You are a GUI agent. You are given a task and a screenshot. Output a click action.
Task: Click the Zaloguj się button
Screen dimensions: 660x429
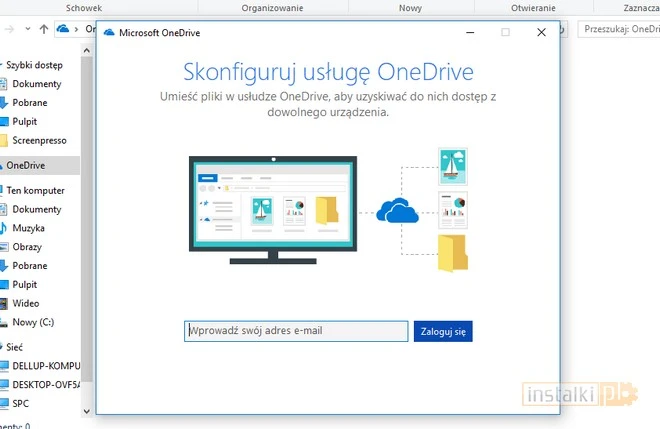tap(443, 331)
